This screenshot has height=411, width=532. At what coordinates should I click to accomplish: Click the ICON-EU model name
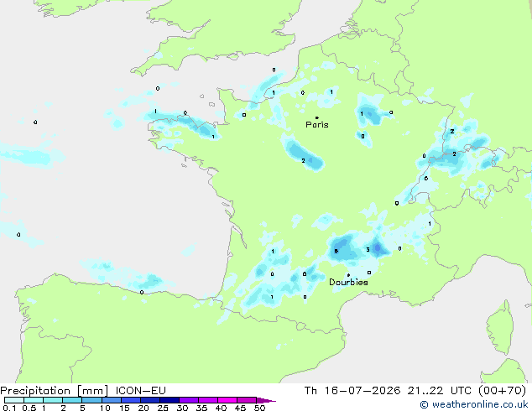click(x=140, y=391)
